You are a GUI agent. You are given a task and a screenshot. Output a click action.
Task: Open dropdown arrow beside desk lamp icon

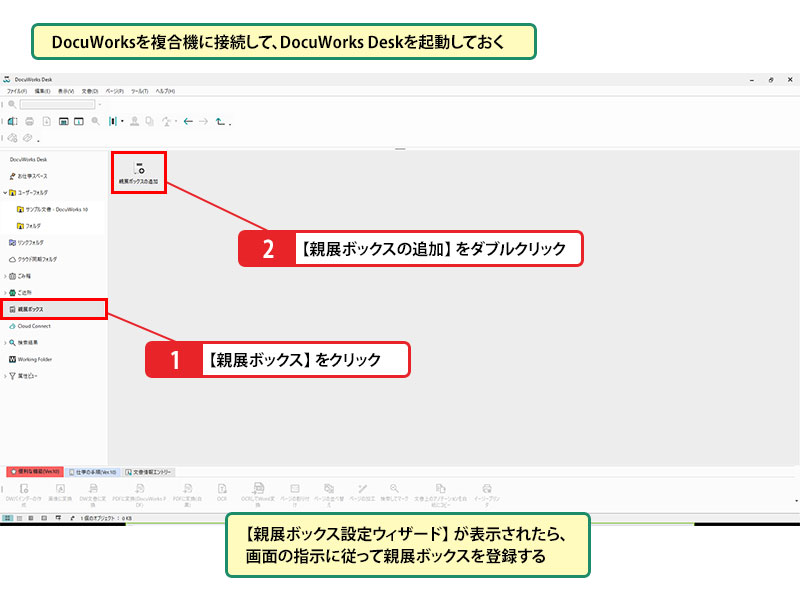pos(176,121)
